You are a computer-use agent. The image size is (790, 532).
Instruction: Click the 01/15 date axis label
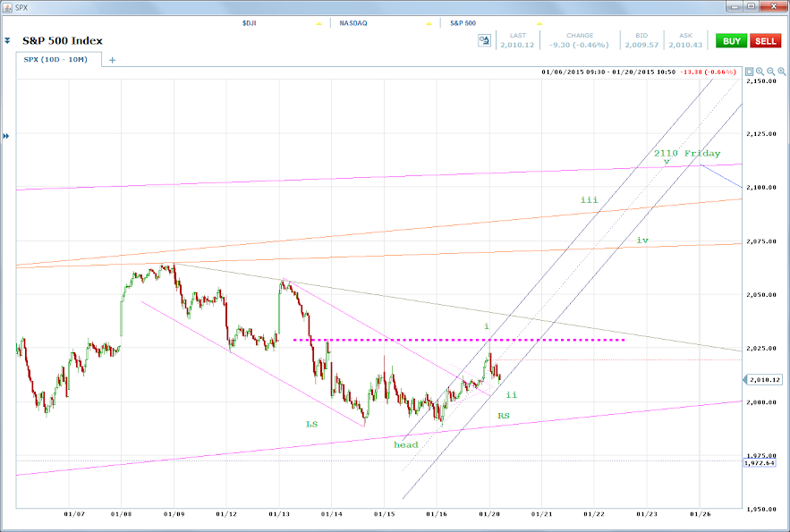coord(384,514)
